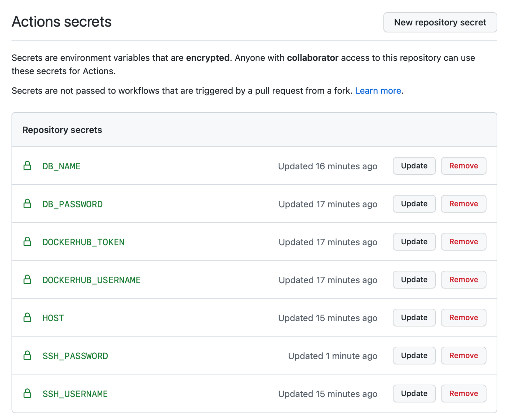Update the DOCKERHUB_TOKEN secret

(x=414, y=242)
